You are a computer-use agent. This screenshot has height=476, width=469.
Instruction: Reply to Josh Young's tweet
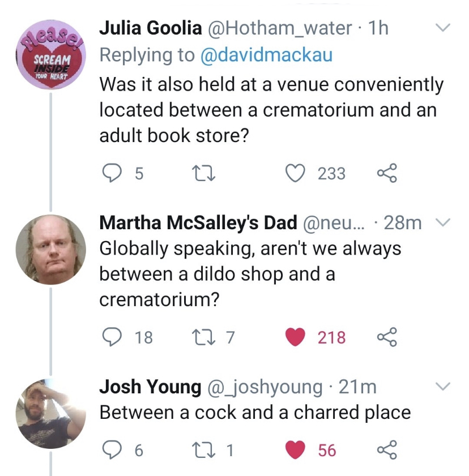112,449
